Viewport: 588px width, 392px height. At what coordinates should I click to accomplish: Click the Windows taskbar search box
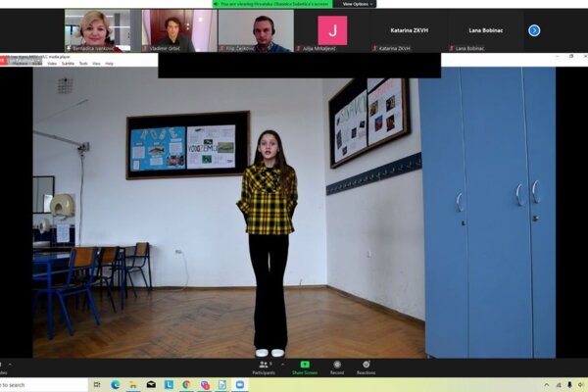[29, 385]
